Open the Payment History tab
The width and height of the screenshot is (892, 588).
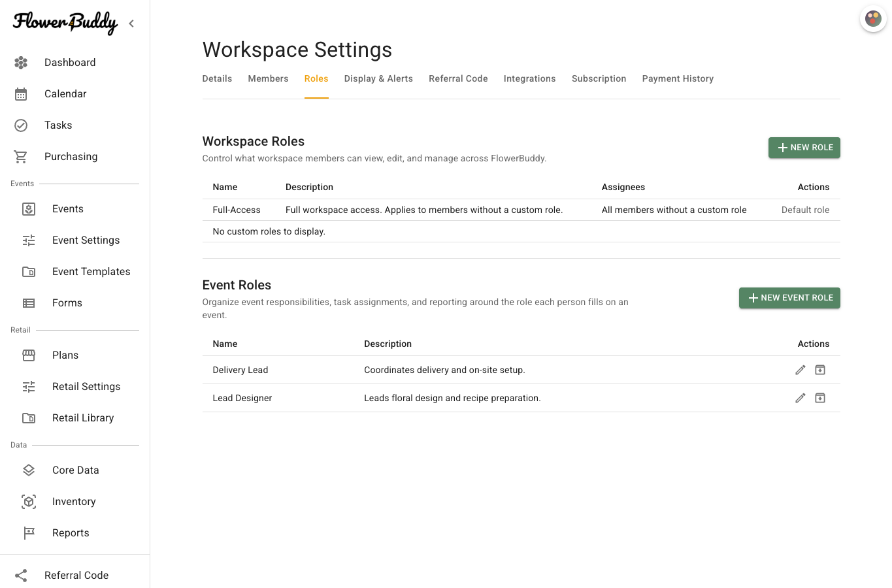678,79
